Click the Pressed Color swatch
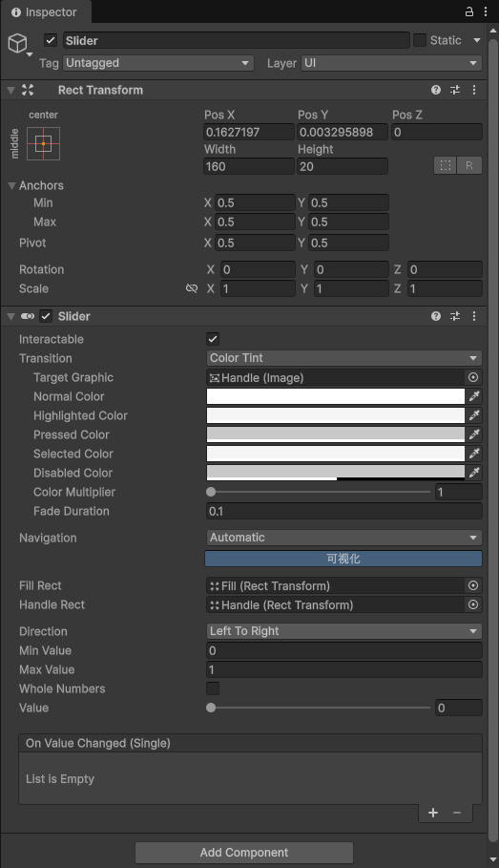499x868 pixels. click(335, 434)
